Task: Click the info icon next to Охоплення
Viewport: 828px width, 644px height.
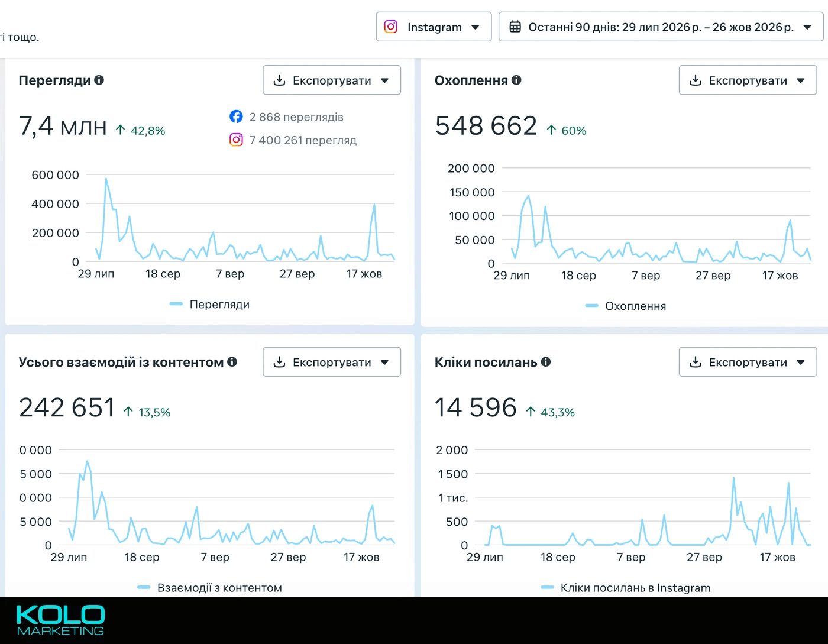Action: point(516,80)
